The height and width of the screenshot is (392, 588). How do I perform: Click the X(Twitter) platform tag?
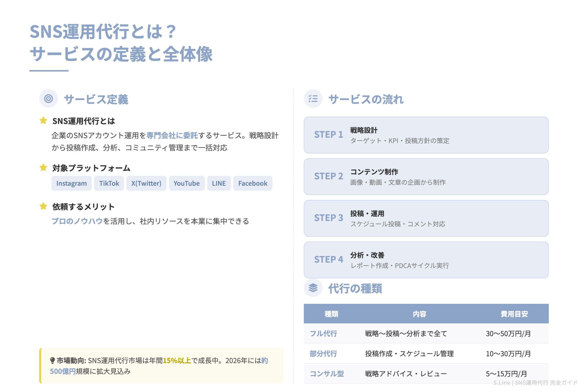pyautogui.click(x=146, y=183)
